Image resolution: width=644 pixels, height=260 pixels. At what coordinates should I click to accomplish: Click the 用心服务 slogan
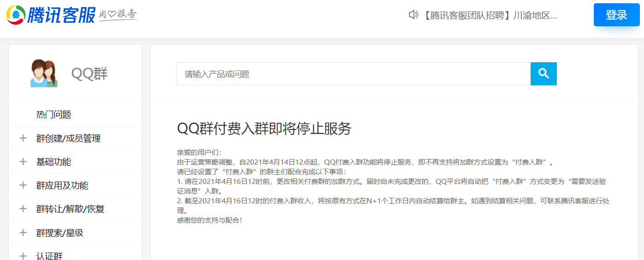click(118, 15)
